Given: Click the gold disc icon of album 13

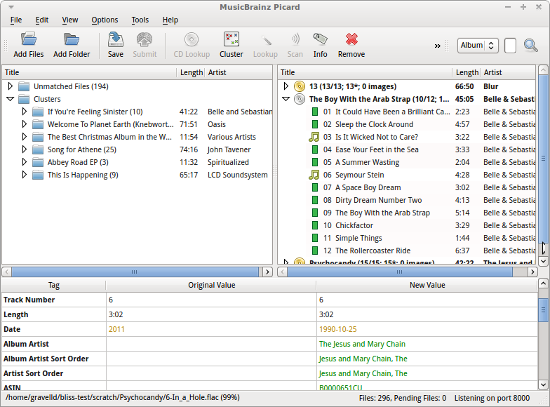Looking at the screenshot, I should [x=299, y=86].
